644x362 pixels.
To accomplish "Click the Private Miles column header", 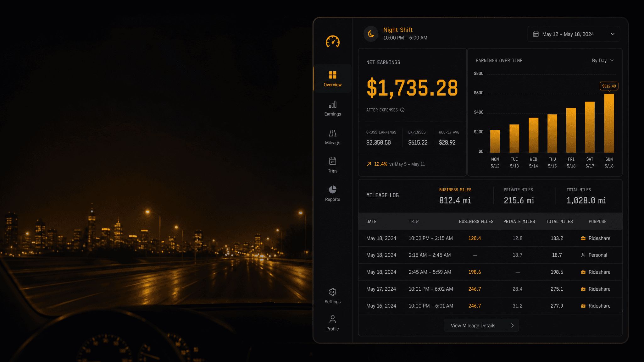I will (x=519, y=222).
